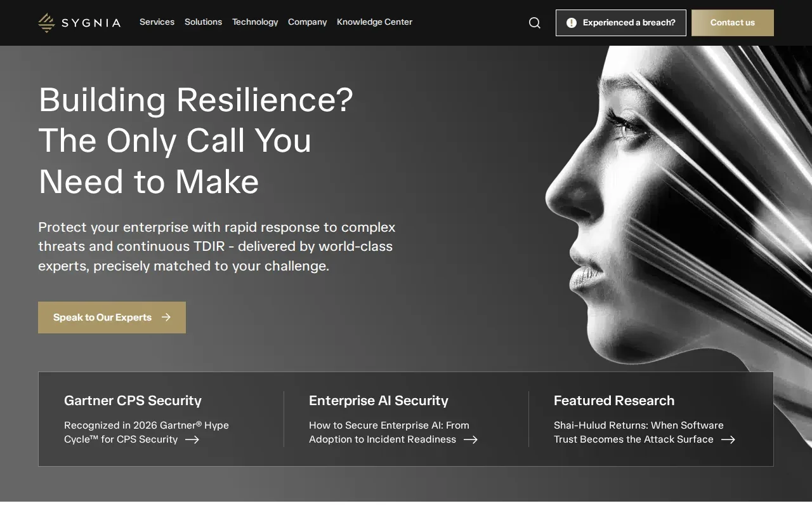This screenshot has height=508, width=812.
Task: Open the Company menu
Action: [x=307, y=22]
